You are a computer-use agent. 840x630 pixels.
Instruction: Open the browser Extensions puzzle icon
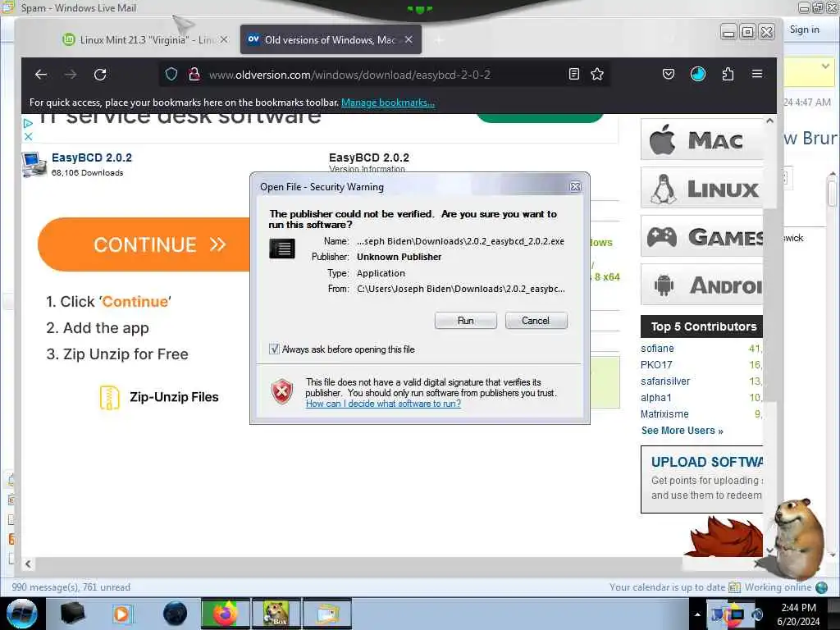728,74
